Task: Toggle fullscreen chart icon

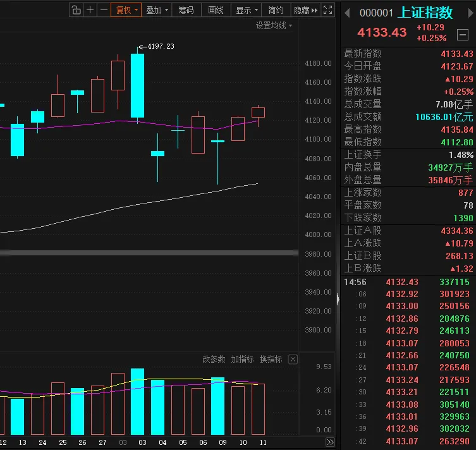Action: [328, 10]
